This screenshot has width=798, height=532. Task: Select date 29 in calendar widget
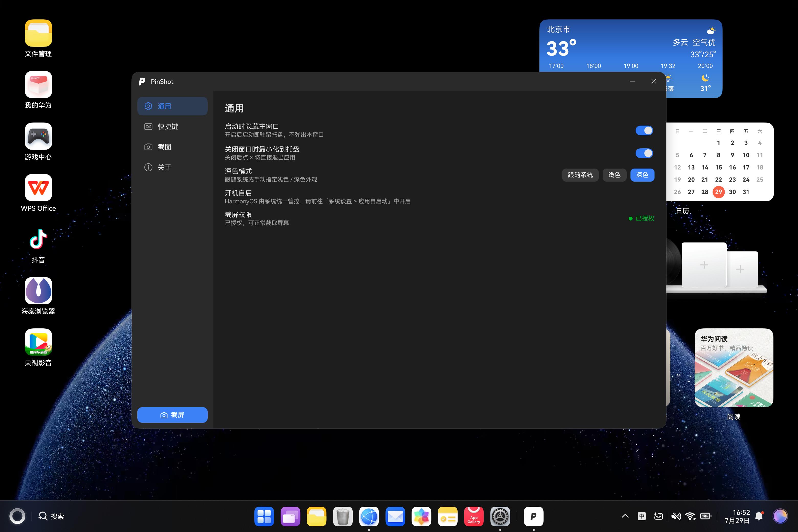719,192
